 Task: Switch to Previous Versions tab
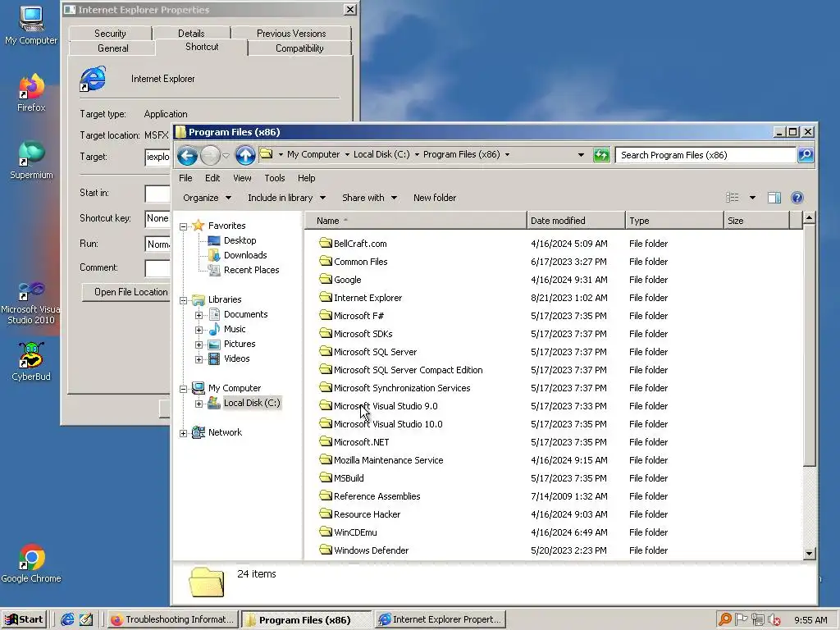pos(291,33)
